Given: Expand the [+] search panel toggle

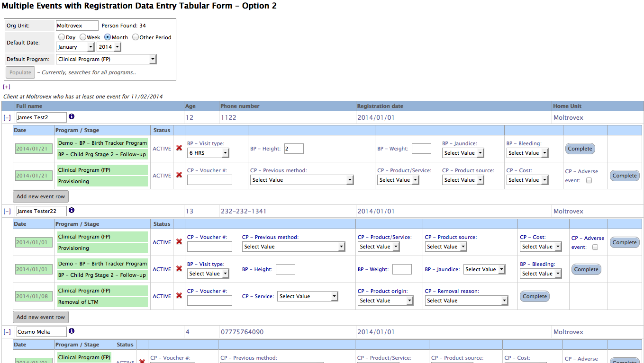Looking at the screenshot, I should [7, 87].
